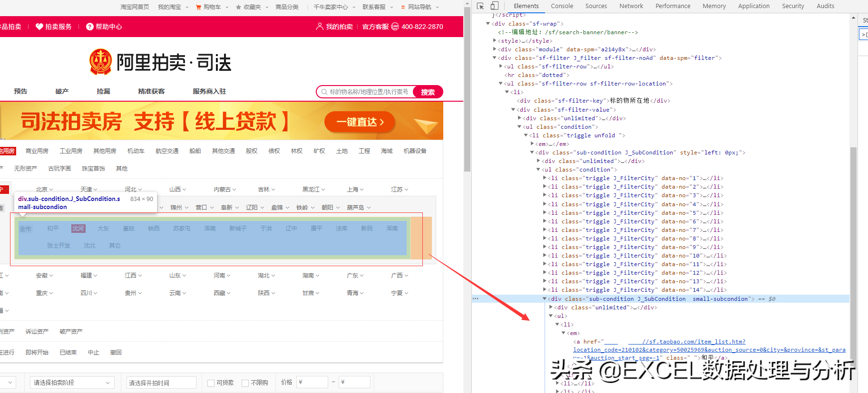The width and height of the screenshot is (868, 393).
Task: Collapse the small-subcondion div node
Action: coord(545,299)
